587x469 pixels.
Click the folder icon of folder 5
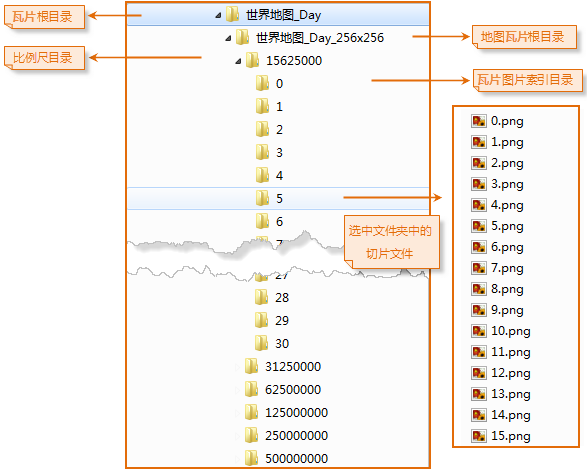[x=262, y=198]
